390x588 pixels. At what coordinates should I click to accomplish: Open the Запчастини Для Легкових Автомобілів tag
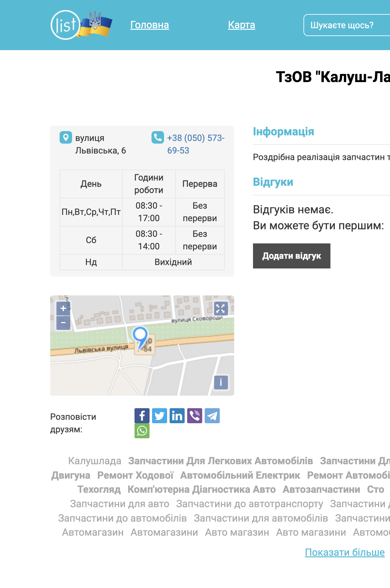pyautogui.click(x=221, y=461)
